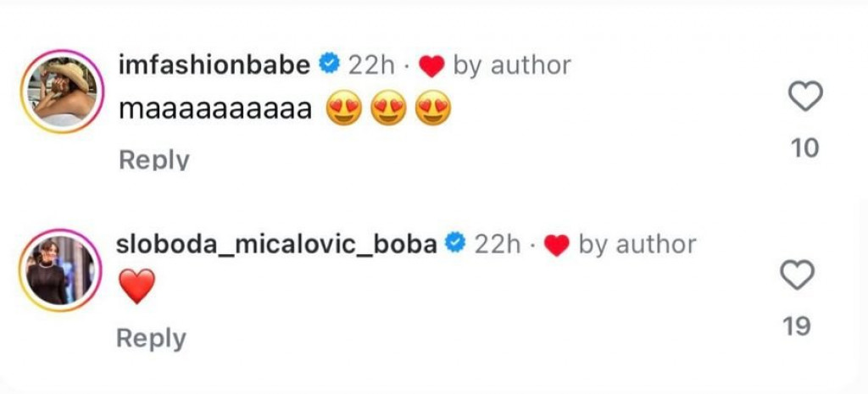
Task: View the 10 likes count
Action: click(x=804, y=148)
